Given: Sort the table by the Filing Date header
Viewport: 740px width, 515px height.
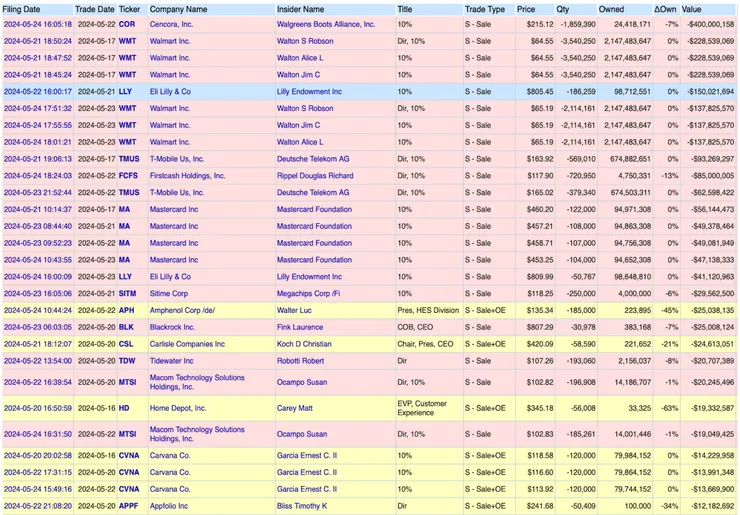Looking at the screenshot, I should coord(21,9).
